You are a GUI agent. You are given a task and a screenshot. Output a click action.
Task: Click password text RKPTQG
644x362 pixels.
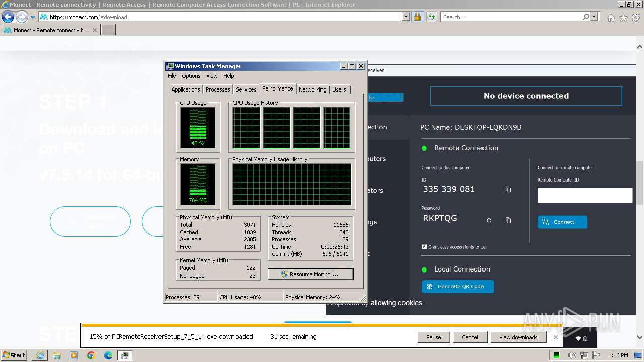point(440,218)
